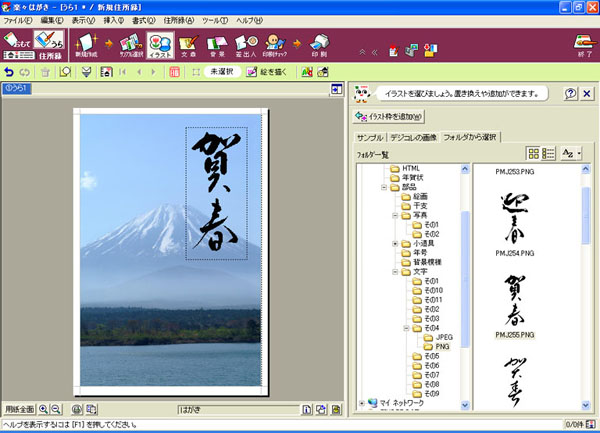This screenshot has height=433, width=600.
Task: Select the その05 folder in tree
Action: (431, 355)
